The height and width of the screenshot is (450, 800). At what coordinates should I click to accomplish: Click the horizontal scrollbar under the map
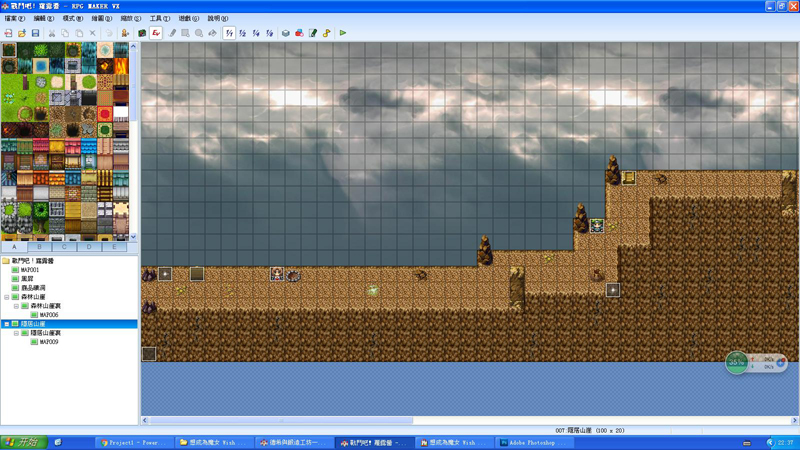click(469, 420)
